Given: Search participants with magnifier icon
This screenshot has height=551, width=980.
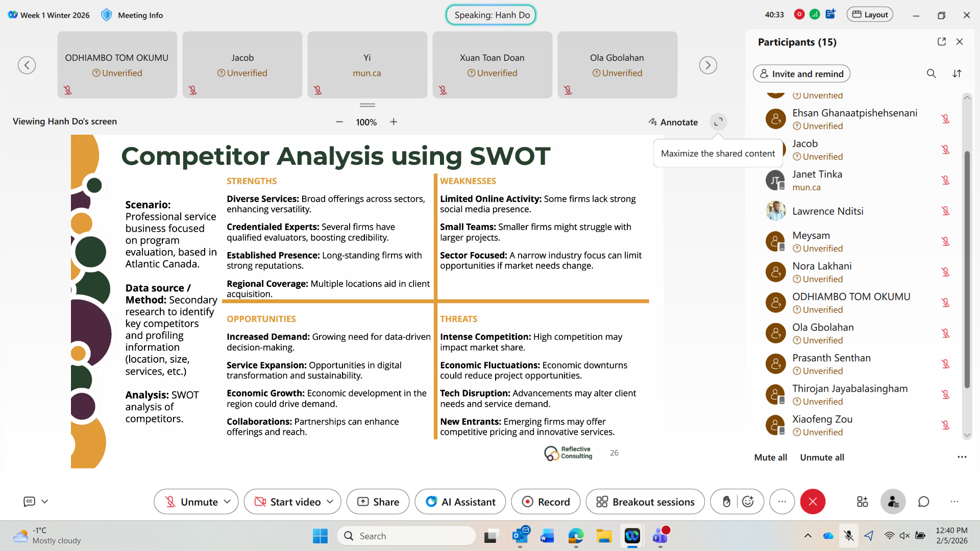Looking at the screenshot, I should pos(931,73).
